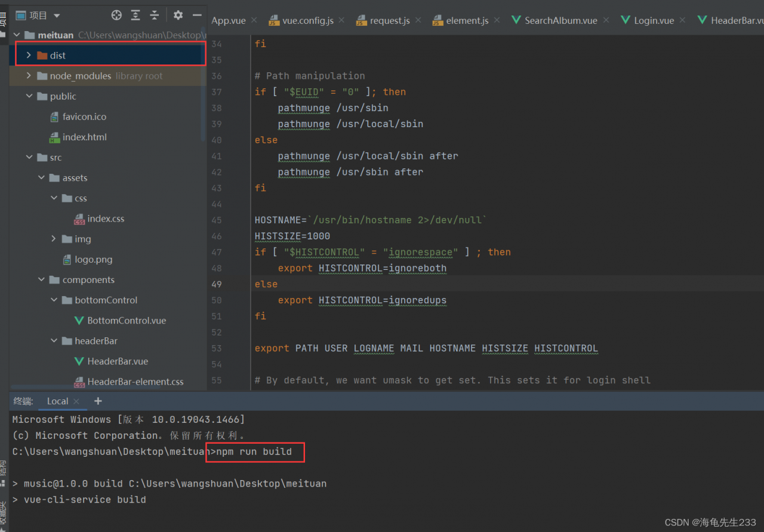The width and height of the screenshot is (764, 532).
Task: Open HeaderBar-element.css file
Action: click(x=135, y=382)
